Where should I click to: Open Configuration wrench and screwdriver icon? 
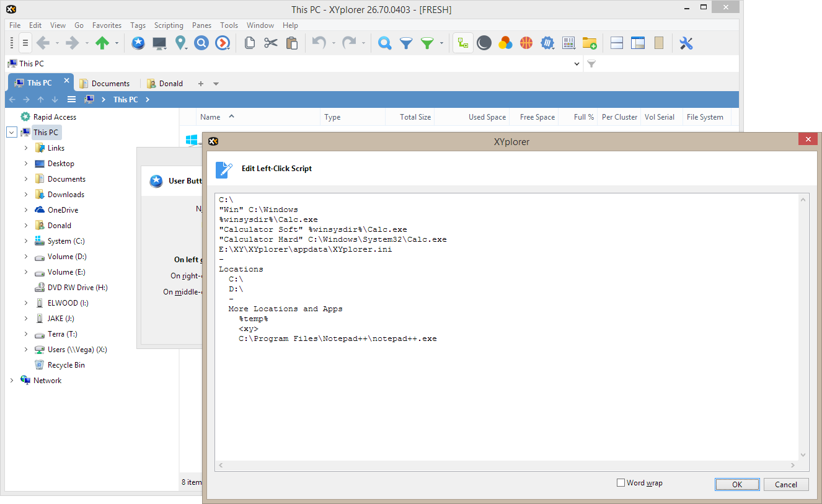coord(686,43)
